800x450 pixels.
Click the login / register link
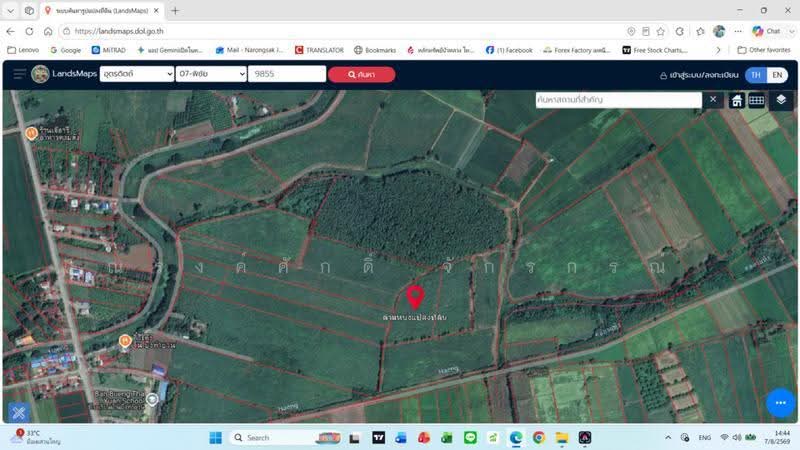pyautogui.click(x=699, y=75)
